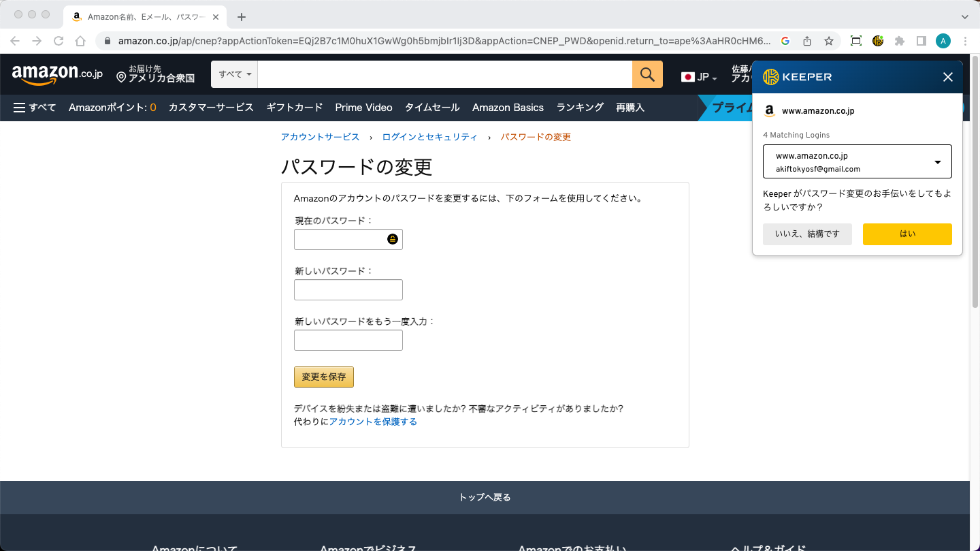The height and width of the screenshot is (551, 980).
Task: Click the Amazon.co.jp logo
Action: (57, 74)
